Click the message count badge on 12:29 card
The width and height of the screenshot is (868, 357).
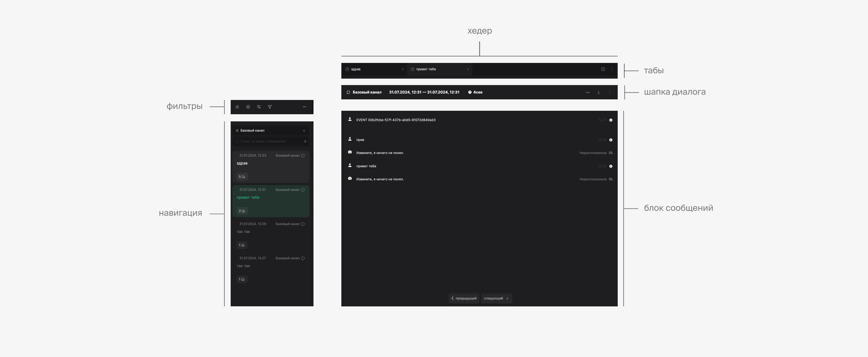click(242, 245)
